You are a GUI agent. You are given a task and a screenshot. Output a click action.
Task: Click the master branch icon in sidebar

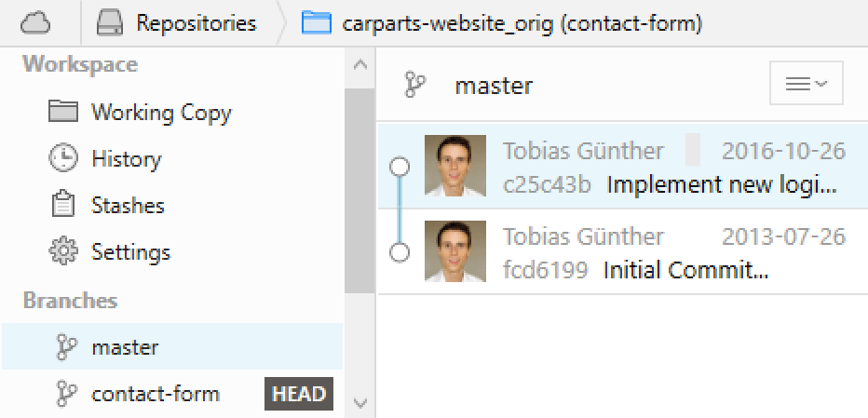[x=65, y=348]
